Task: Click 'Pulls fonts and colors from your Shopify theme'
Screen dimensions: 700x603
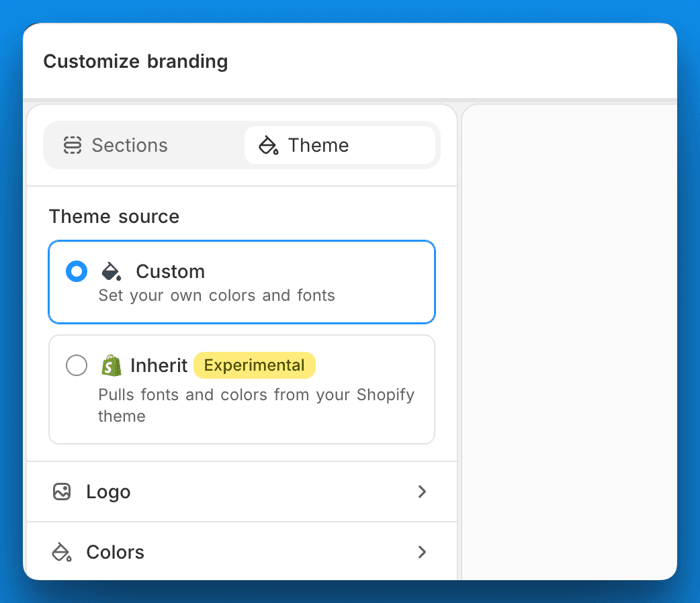Action: pos(256,406)
